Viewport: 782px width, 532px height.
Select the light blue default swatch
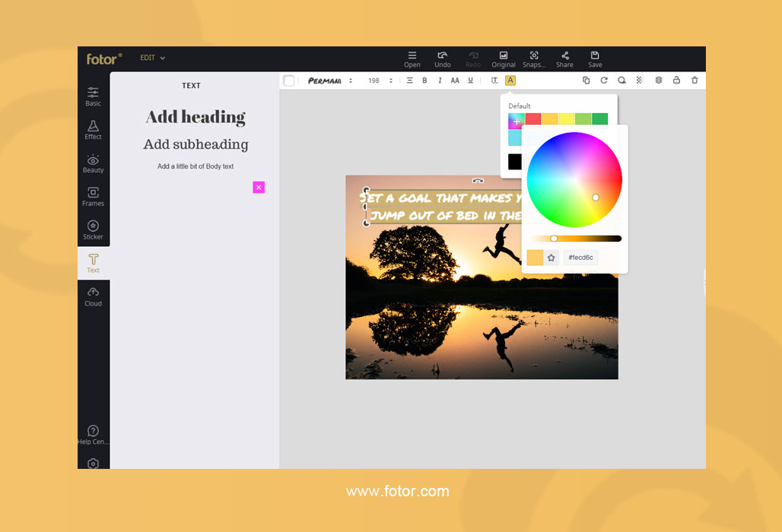coord(515,138)
